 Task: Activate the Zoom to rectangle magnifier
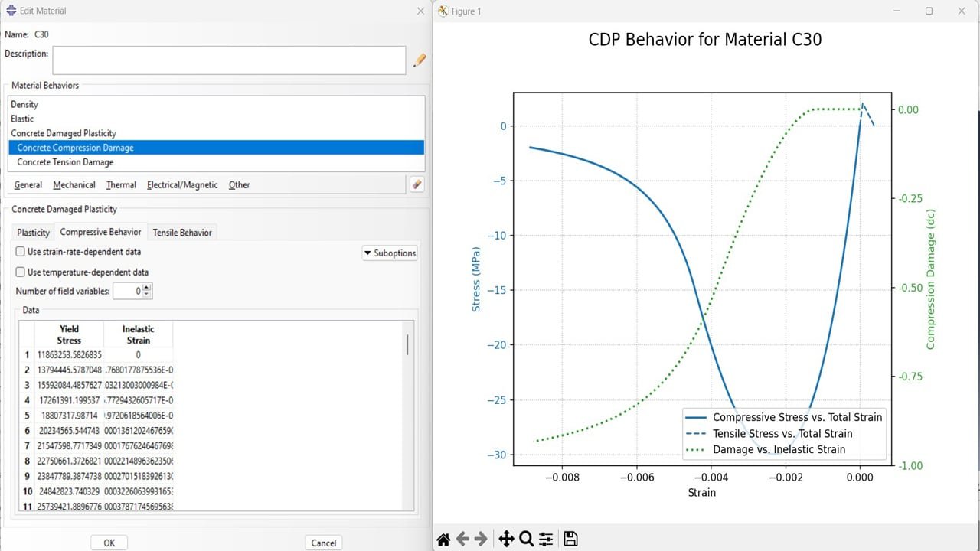coord(526,540)
